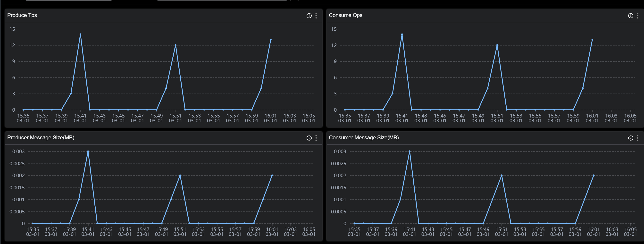Image resolution: width=644 pixels, height=244 pixels.
Task: Show info for Consumer Message Size panel
Action: (630, 138)
